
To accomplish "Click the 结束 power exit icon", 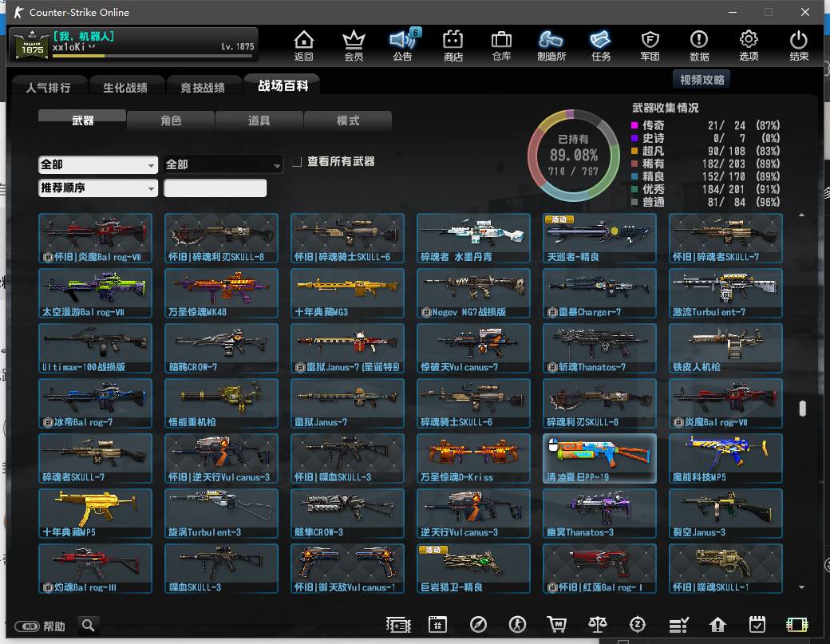I will pos(798,45).
